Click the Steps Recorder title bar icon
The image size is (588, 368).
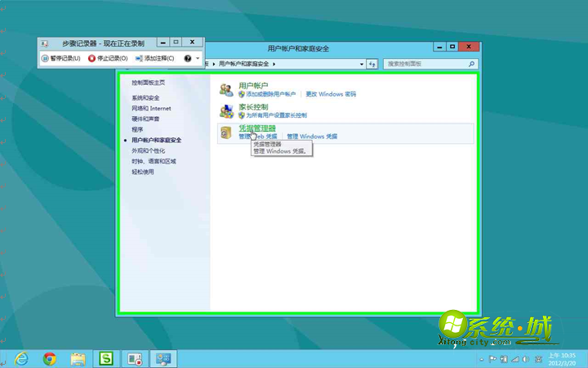coord(44,43)
